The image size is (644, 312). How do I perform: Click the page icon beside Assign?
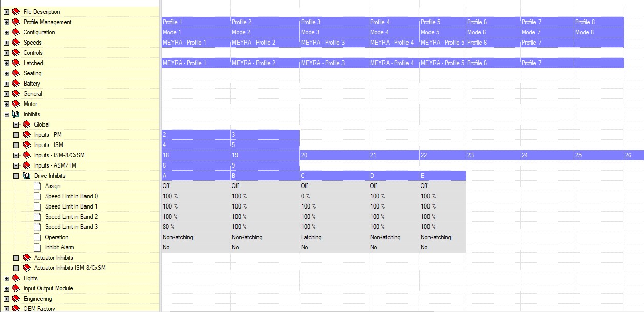[37, 186]
